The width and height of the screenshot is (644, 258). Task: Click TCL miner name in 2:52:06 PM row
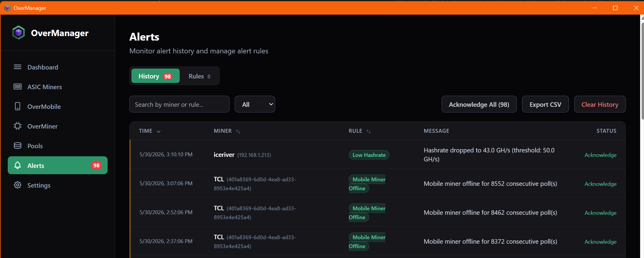(x=219, y=208)
